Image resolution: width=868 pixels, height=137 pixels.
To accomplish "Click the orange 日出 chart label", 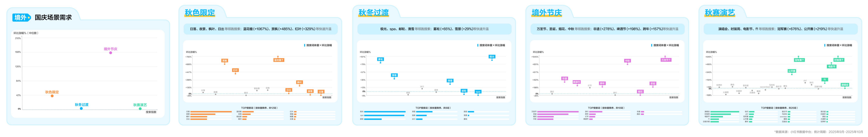I will (x=289, y=90).
